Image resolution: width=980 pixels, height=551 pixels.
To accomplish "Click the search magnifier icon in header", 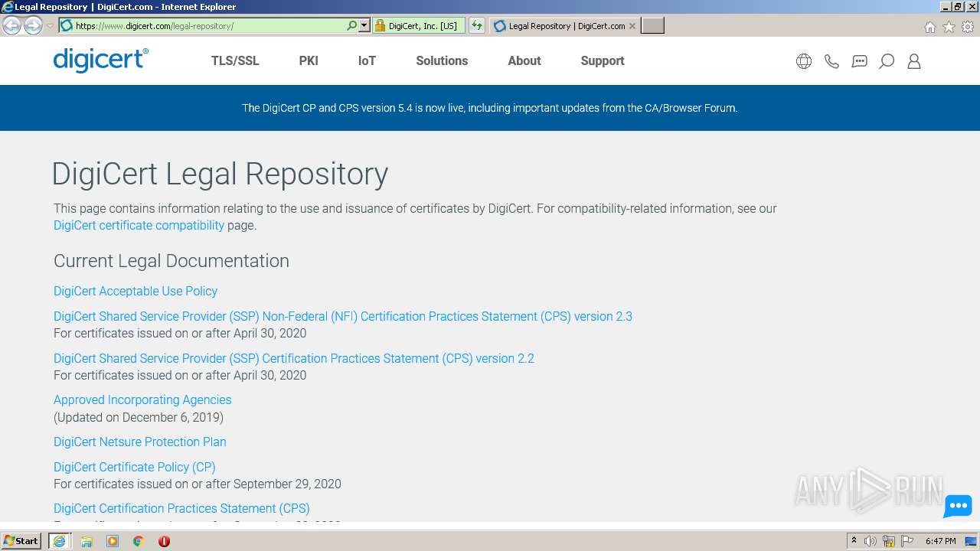I will pyautogui.click(x=887, y=61).
